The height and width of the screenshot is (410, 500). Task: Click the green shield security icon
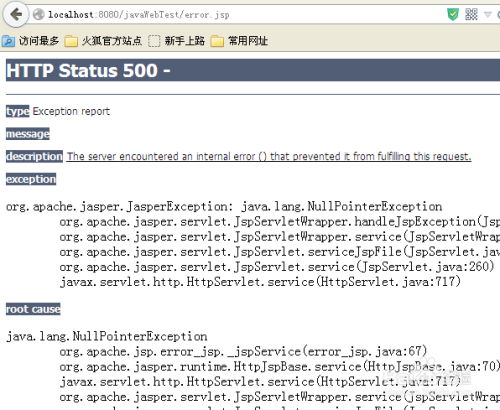point(453,14)
